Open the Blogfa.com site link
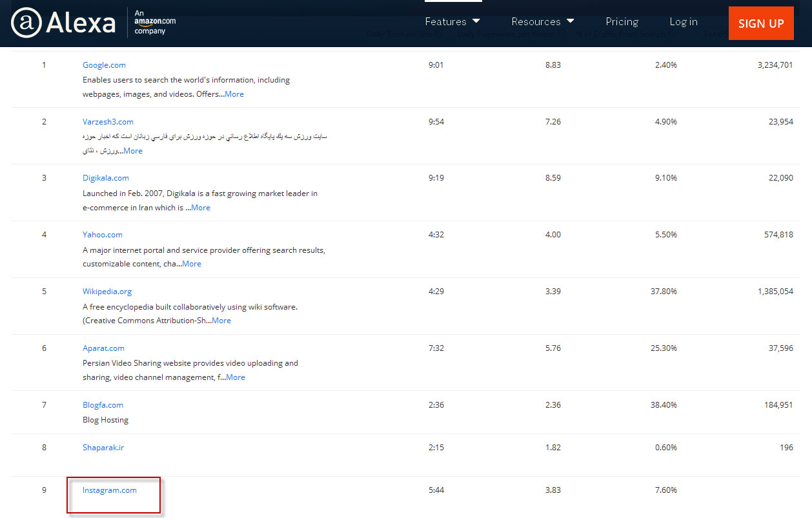 pyautogui.click(x=103, y=405)
